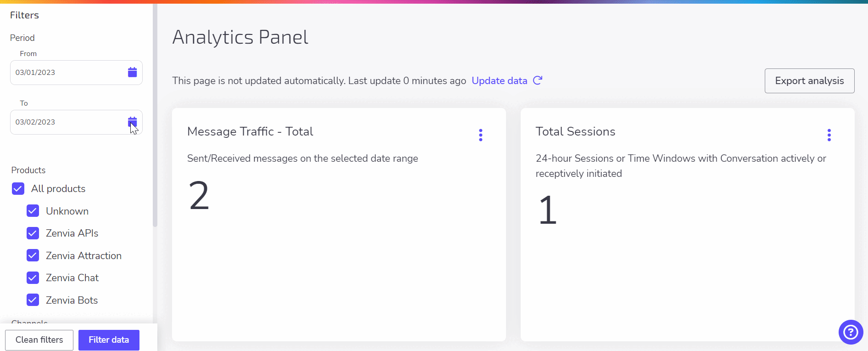
Task: Reset filters with Clean filters button
Action: click(x=39, y=340)
